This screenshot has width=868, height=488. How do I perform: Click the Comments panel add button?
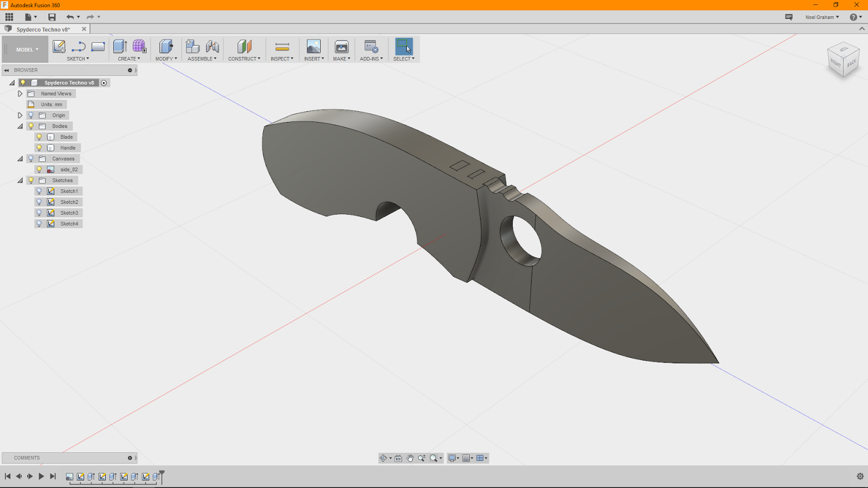130,458
